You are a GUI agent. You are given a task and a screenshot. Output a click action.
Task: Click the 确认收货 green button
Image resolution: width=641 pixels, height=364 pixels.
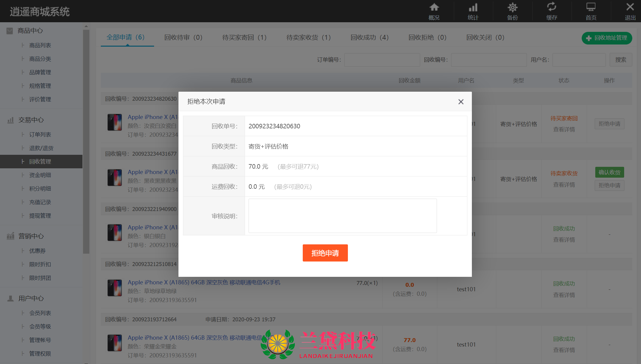click(609, 173)
